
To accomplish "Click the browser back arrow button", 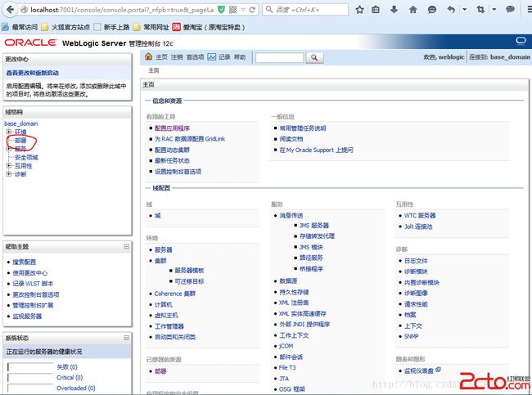I will tap(9, 10).
